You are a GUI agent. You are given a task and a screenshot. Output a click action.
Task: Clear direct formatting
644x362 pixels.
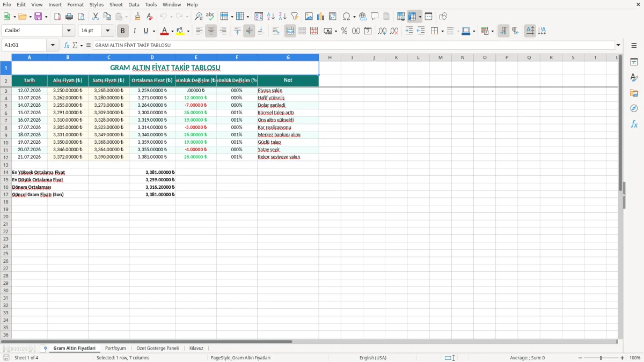(150, 17)
